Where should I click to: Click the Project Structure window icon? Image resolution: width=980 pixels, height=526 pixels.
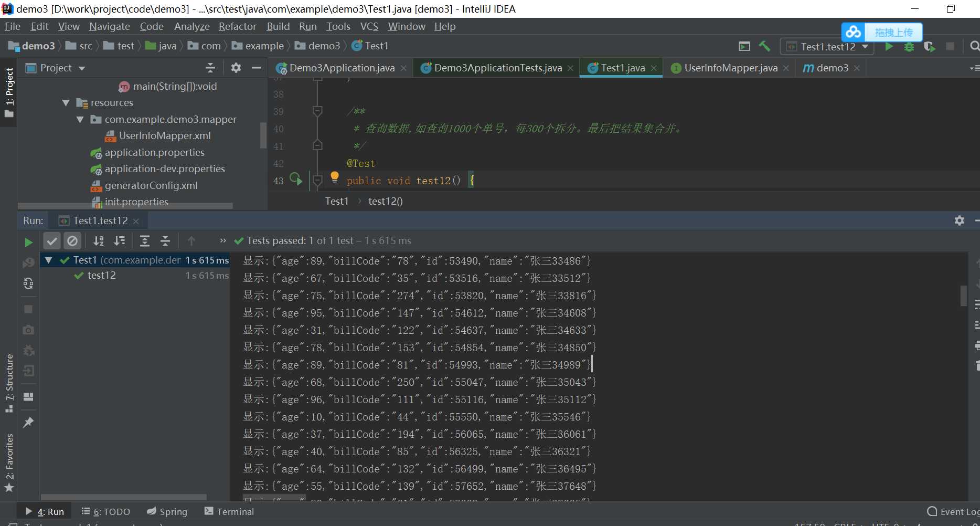click(x=744, y=46)
